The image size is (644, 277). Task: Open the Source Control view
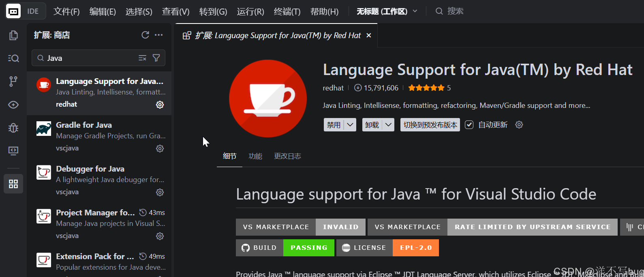pos(13,82)
